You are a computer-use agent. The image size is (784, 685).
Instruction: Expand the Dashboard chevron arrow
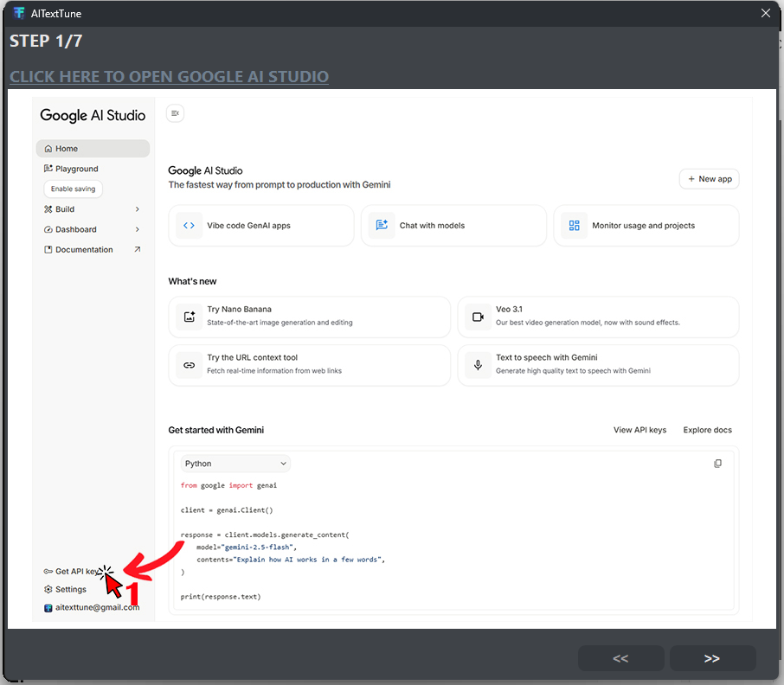click(137, 229)
